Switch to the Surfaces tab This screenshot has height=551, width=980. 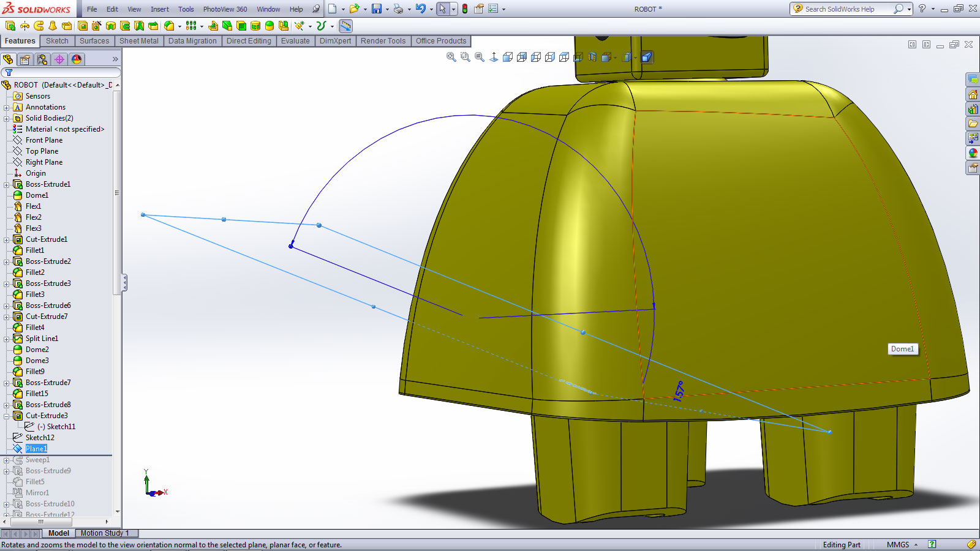pyautogui.click(x=94, y=41)
